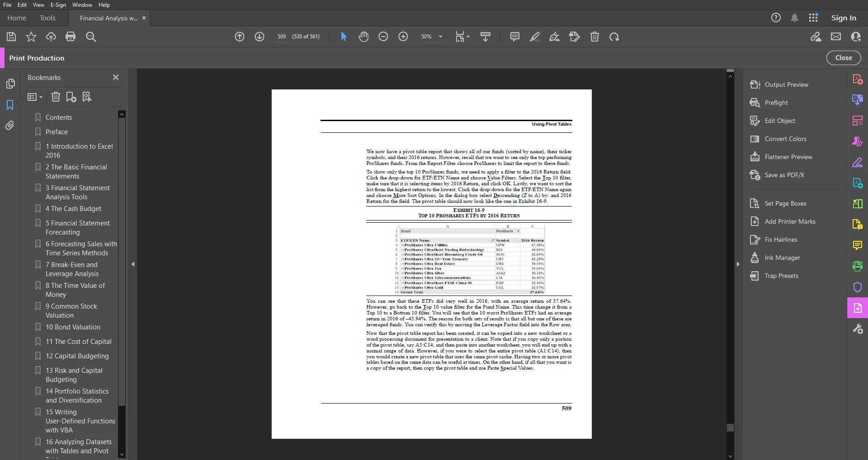Open the sign document tool

pyautogui.click(x=554, y=37)
